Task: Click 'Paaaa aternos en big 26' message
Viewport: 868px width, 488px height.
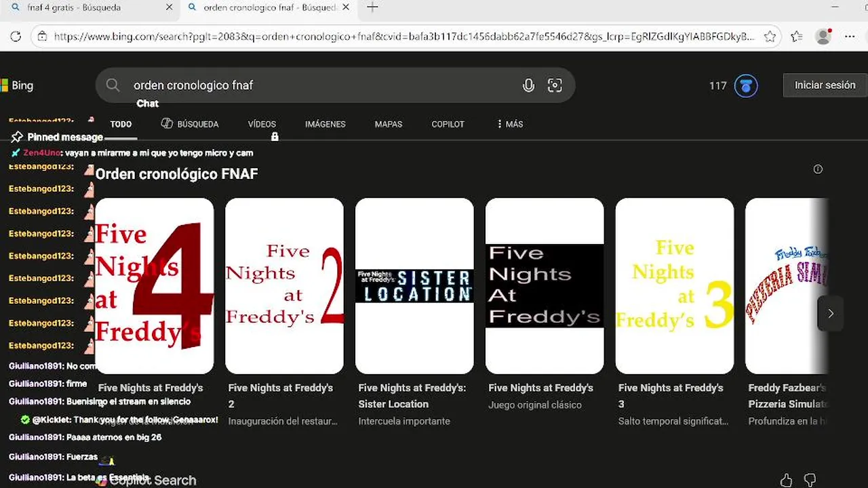Action: click(x=85, y=437)
